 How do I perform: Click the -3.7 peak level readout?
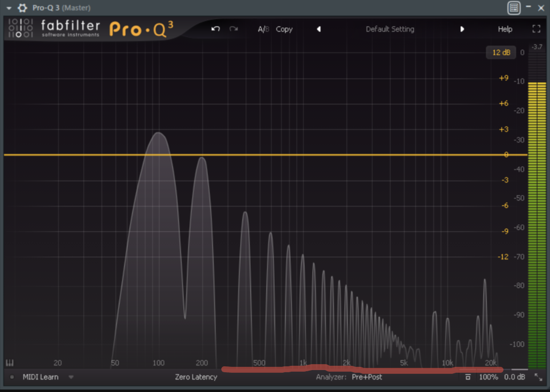[537, 46]
